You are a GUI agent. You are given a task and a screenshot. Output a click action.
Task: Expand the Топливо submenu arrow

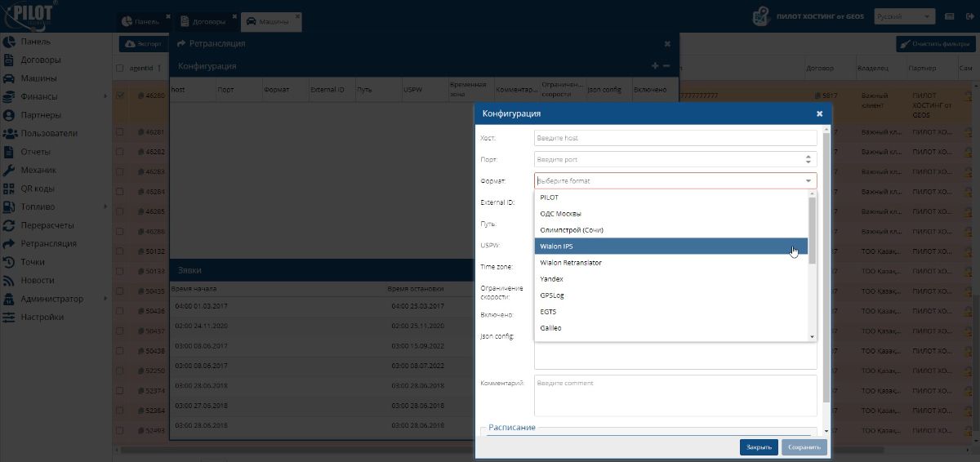pyautogui.click(x=105, y=207)
